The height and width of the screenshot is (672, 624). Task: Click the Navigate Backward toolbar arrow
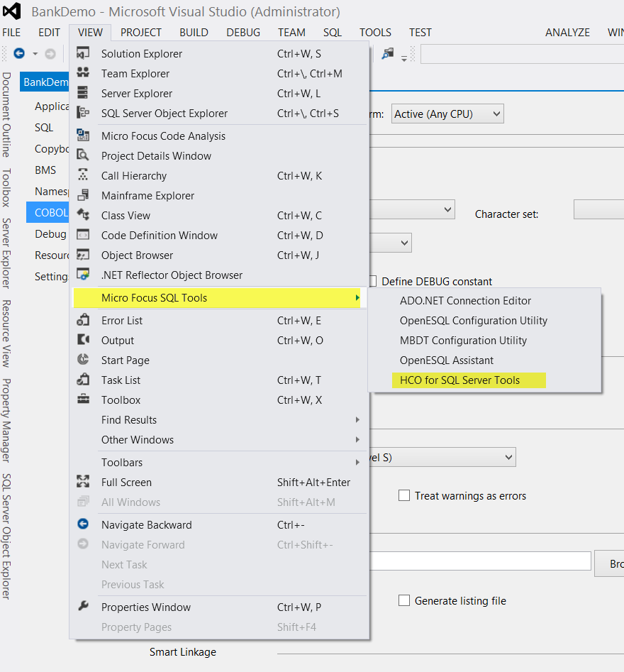pos(19,54)
